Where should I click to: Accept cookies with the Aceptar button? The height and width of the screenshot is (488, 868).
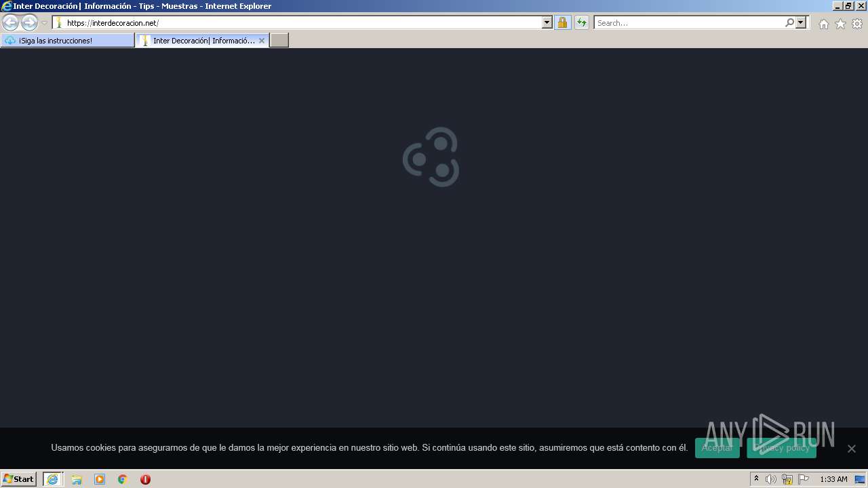point(717,448)
